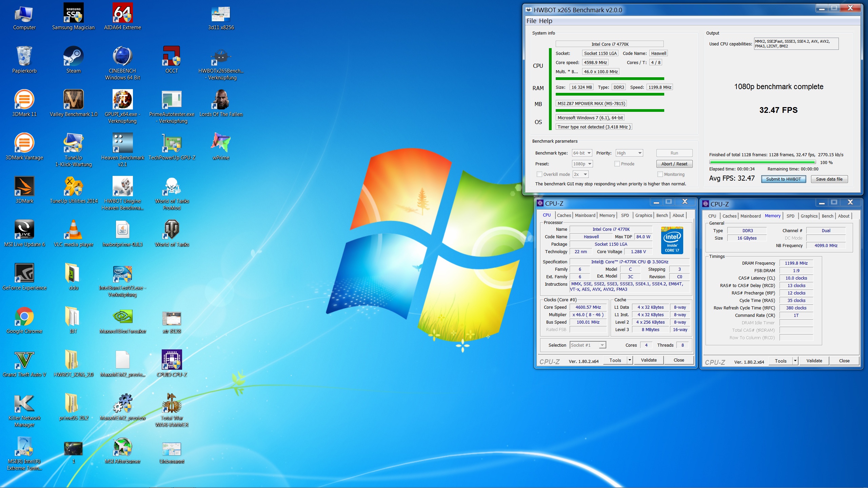
Task: Open the File menu in HWBOT x265
Action: tap(531, 21)
